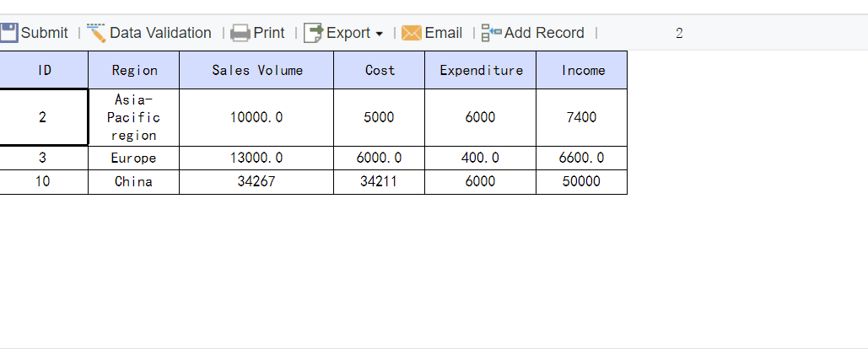This screenshot has height=349, width=868.
Task: Click the Submit floppy disk icon
Action: point(9,33)
